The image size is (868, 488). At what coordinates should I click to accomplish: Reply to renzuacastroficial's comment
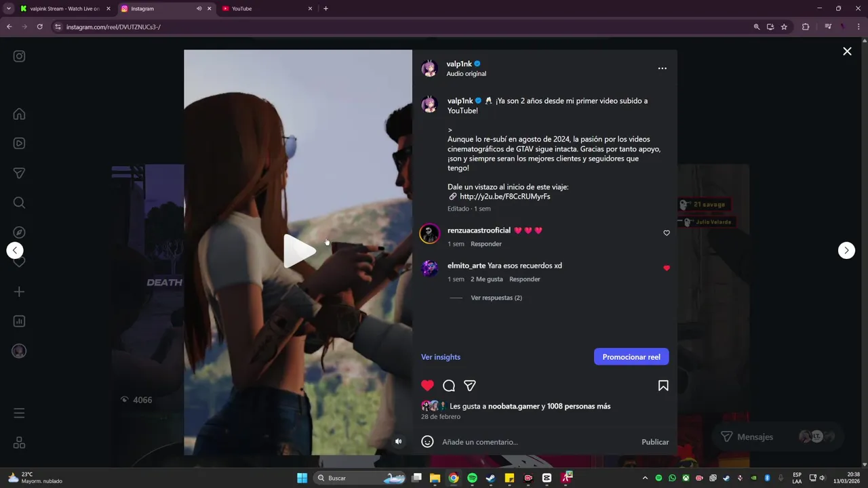(486, 244)
